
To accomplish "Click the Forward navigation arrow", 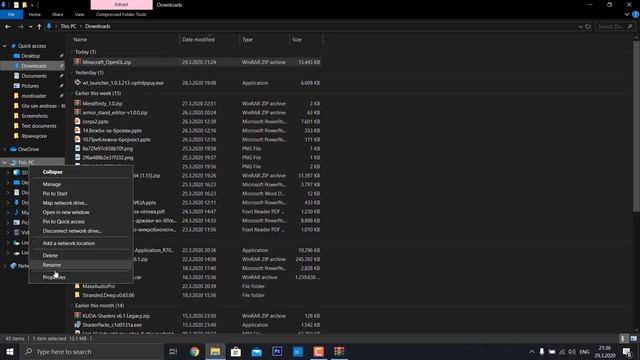I will click(20, 27).
